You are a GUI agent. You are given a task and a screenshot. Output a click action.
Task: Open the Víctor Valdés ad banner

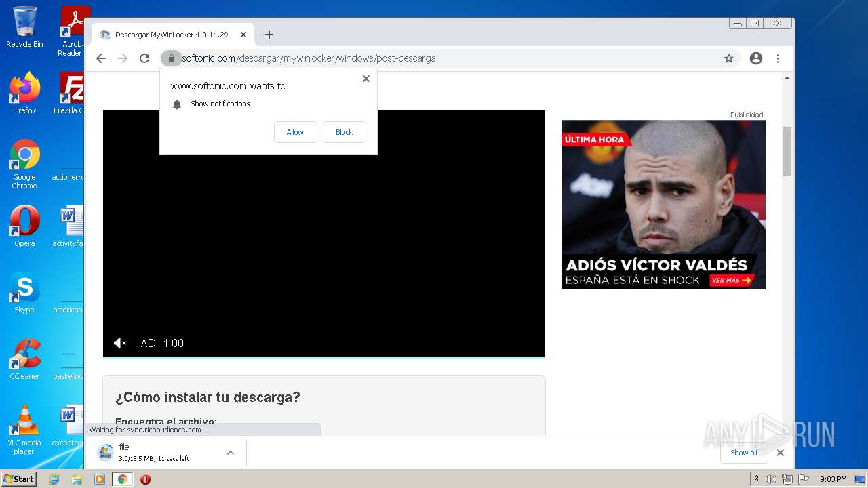(664, 205)
